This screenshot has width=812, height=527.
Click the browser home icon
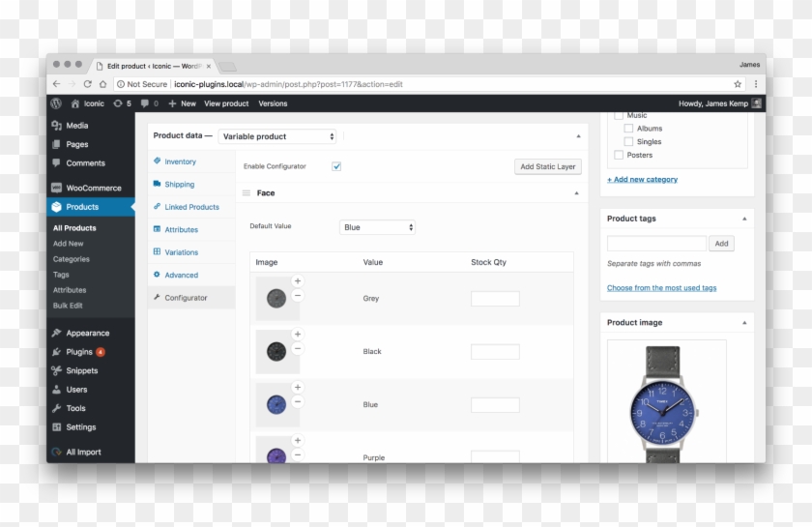tap(103, 84)
